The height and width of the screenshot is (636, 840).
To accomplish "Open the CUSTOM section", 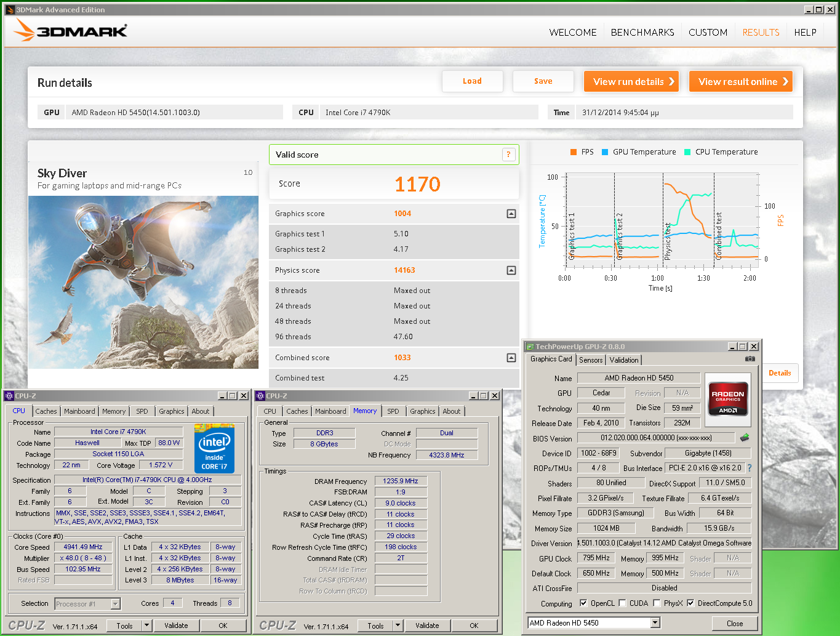I will (x=708, y=33).
